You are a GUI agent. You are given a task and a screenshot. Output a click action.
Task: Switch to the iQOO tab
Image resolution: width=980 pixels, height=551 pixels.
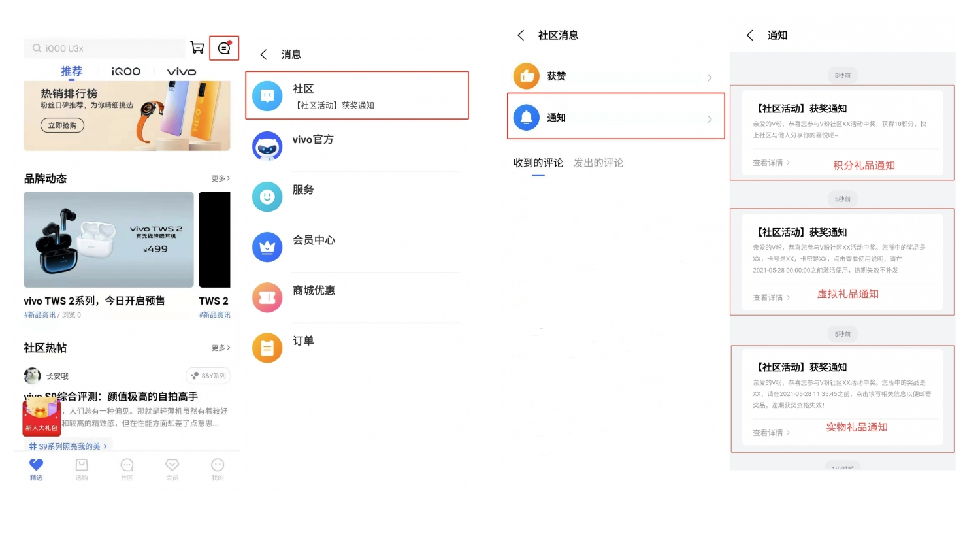(x=125, y=72)
